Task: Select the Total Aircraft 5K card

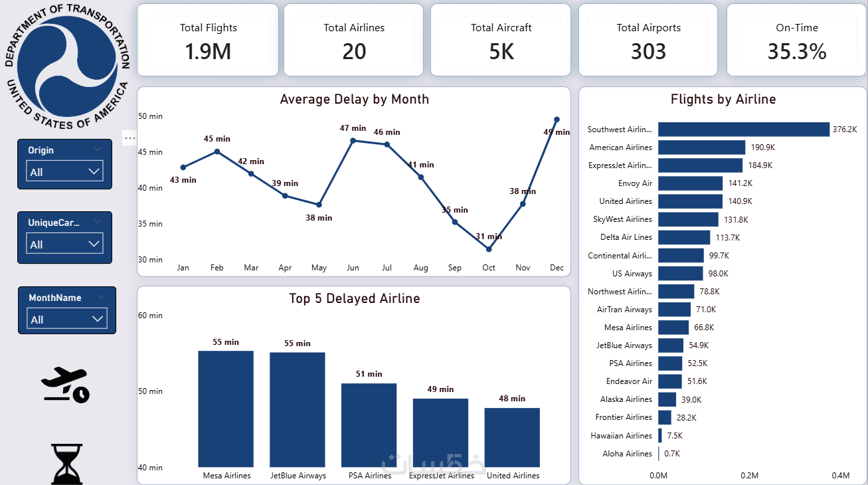Action: [x=501, y=40]
